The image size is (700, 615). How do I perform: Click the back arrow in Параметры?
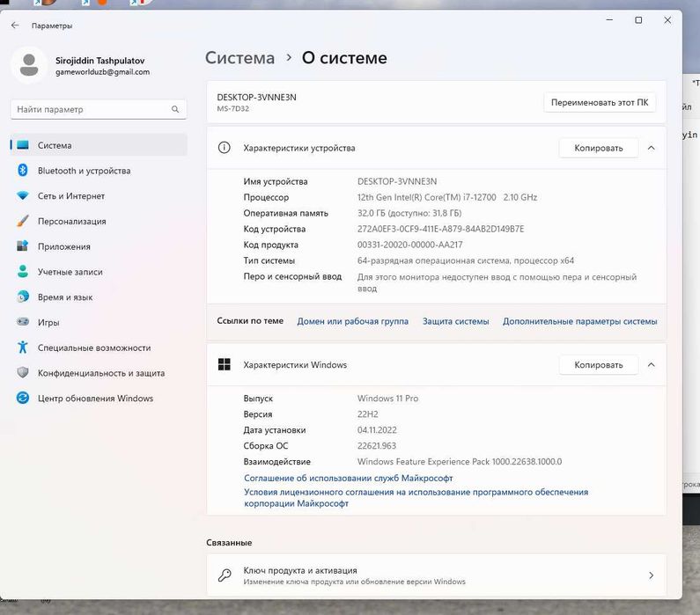(15, 26)
